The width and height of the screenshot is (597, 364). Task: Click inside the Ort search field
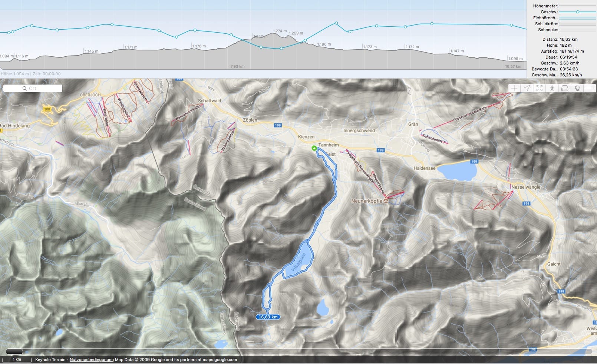(33, 88)
